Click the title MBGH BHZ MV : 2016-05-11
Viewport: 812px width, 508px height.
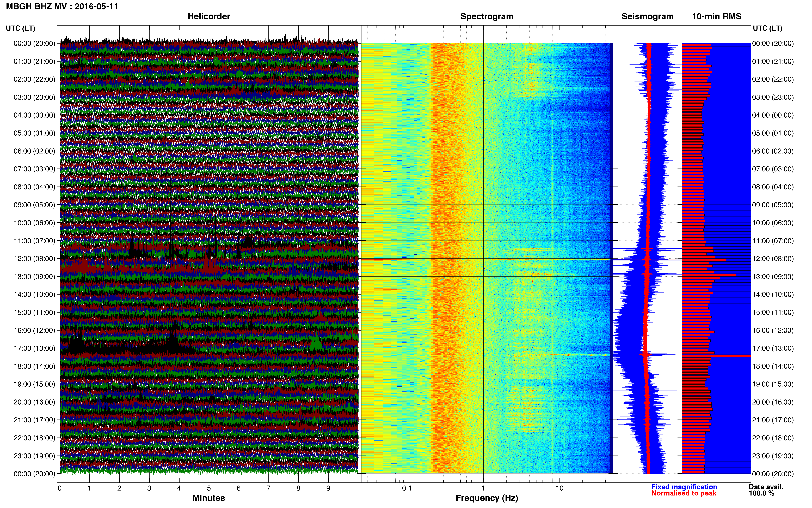62,6
